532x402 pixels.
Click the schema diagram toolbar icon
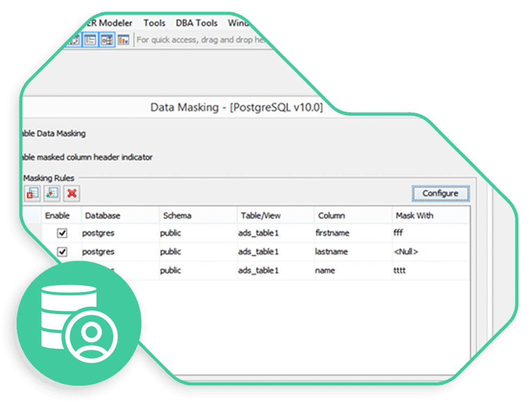click(106, 40)
